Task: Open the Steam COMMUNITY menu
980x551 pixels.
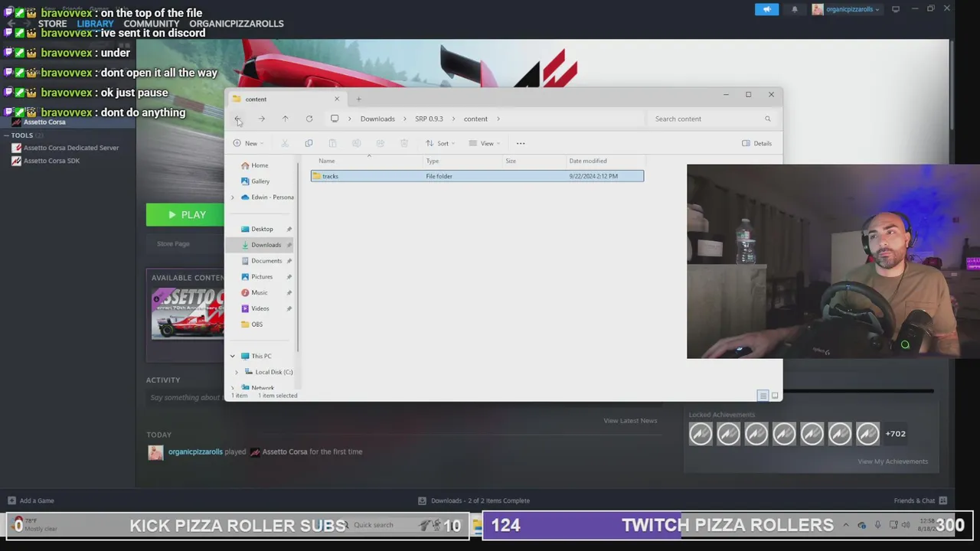Action: tap(151, 24)
